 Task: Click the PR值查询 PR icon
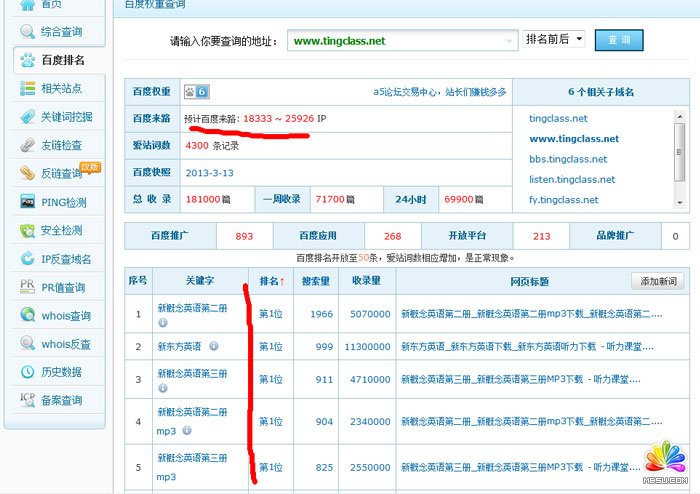pyautogui.click(x=27, y=287)
